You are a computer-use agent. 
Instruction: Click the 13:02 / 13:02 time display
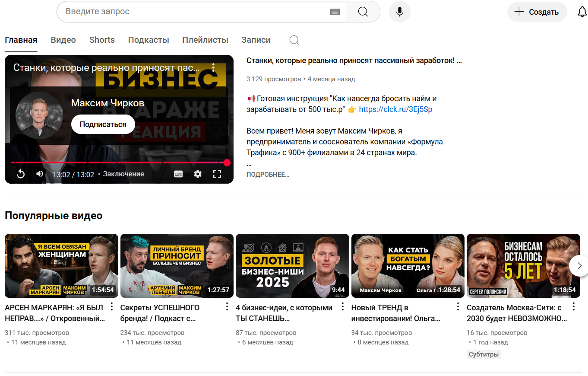click(73, 175)
